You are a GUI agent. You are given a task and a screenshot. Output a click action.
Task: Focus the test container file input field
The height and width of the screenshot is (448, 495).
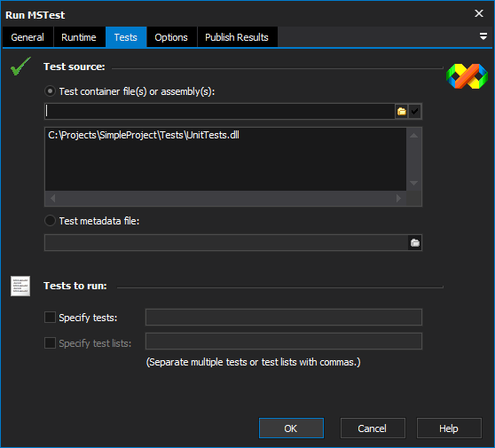click(220, 112)
